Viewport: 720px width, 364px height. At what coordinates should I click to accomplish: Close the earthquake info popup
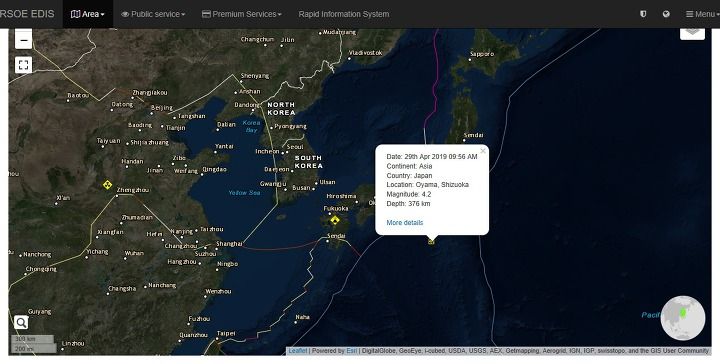[483, 151]
